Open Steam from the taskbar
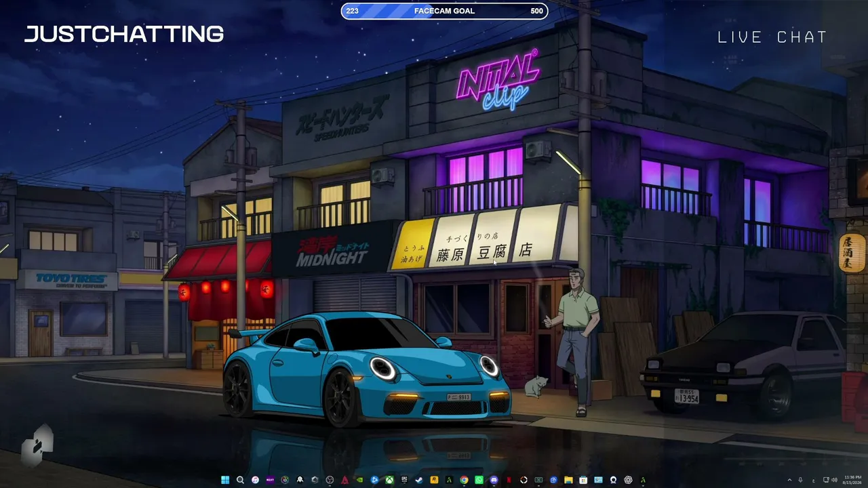 point(419,480)
